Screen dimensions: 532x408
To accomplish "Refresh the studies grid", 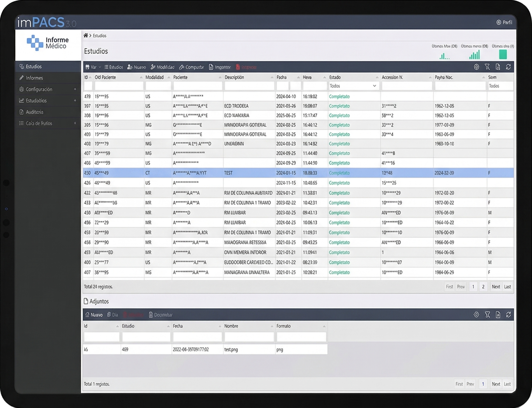I will pyautogui.click(x=509, y=67).
